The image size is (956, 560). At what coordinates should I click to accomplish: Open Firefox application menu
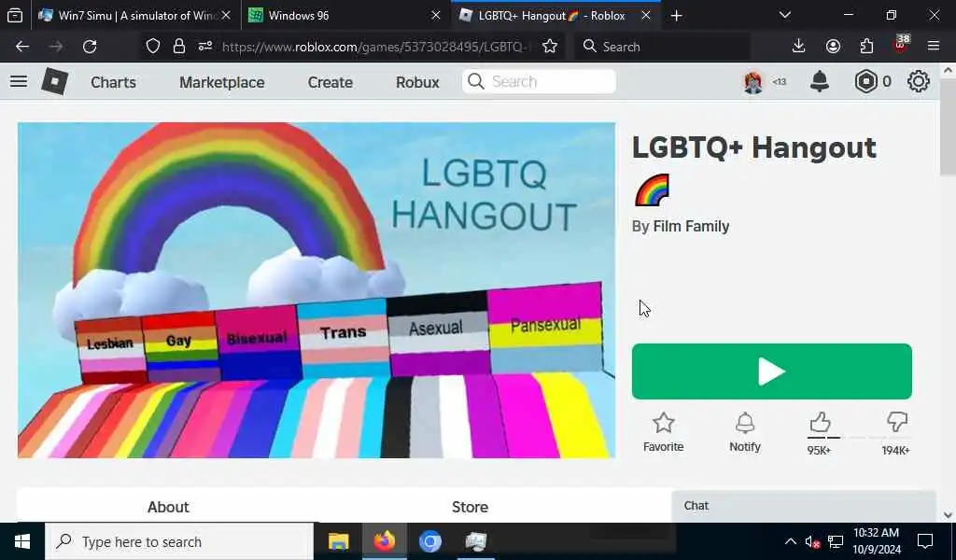[934, 47]
